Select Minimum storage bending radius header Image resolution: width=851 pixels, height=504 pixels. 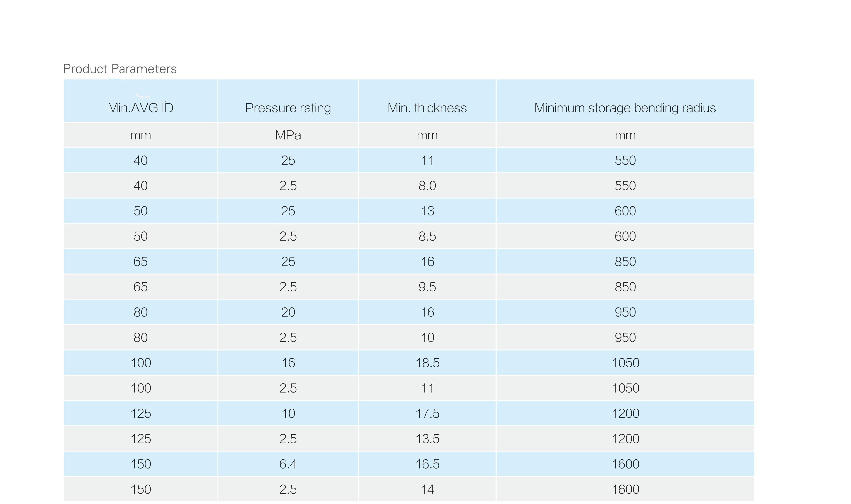625,101
